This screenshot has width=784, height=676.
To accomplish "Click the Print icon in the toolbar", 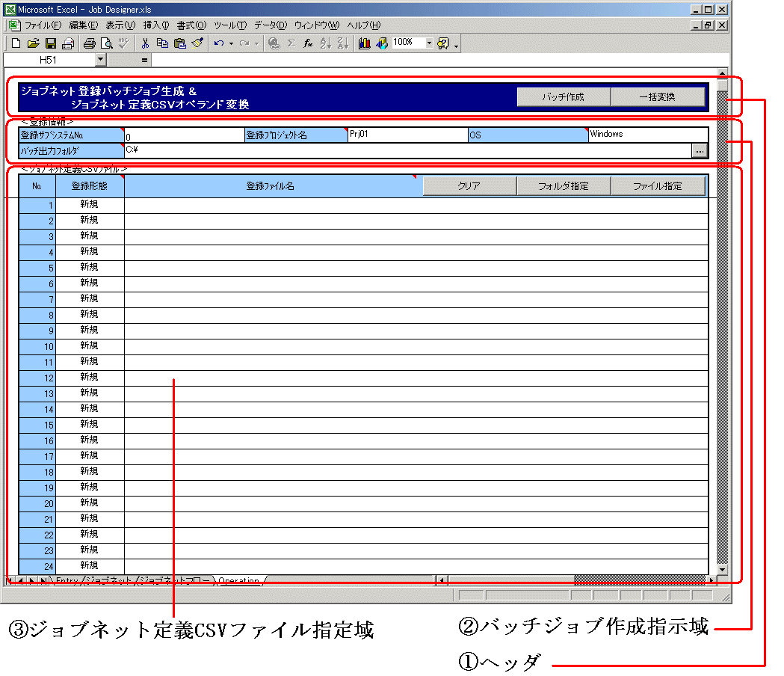I will [90, 43].
